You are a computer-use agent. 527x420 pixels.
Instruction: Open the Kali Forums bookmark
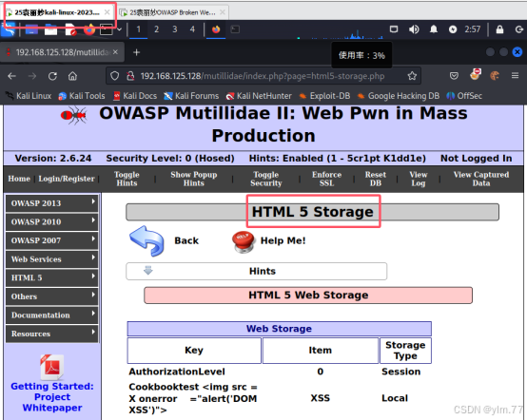coord(191,96)
